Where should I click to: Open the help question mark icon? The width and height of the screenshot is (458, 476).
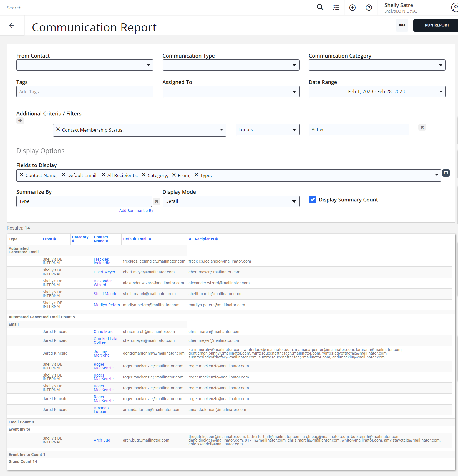click(x=369, y=8)
